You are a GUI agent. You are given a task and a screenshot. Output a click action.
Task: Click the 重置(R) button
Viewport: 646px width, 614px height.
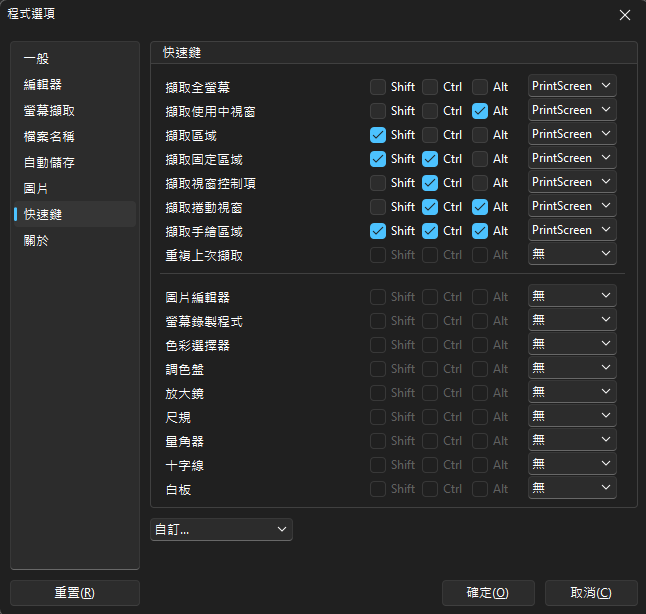coord(75,593)
